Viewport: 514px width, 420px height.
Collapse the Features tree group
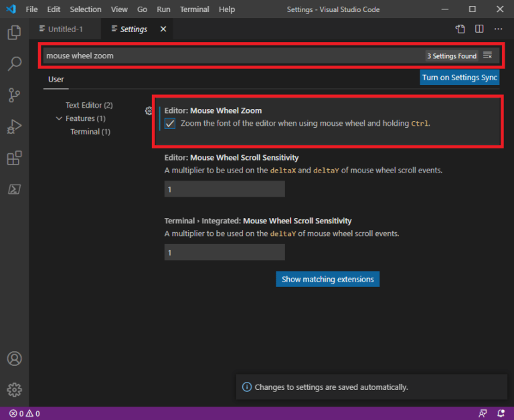point(59,118)
